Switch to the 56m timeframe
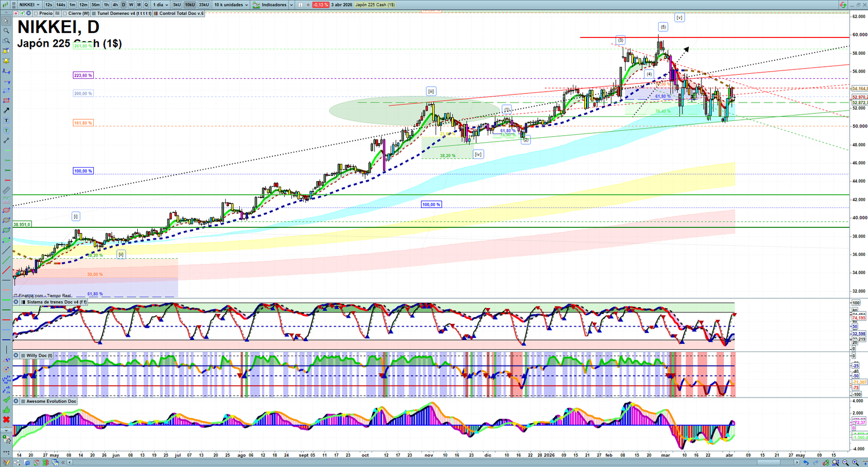This screenshot has height=467, width=868. pyautogui.click(x=95, y=5)
